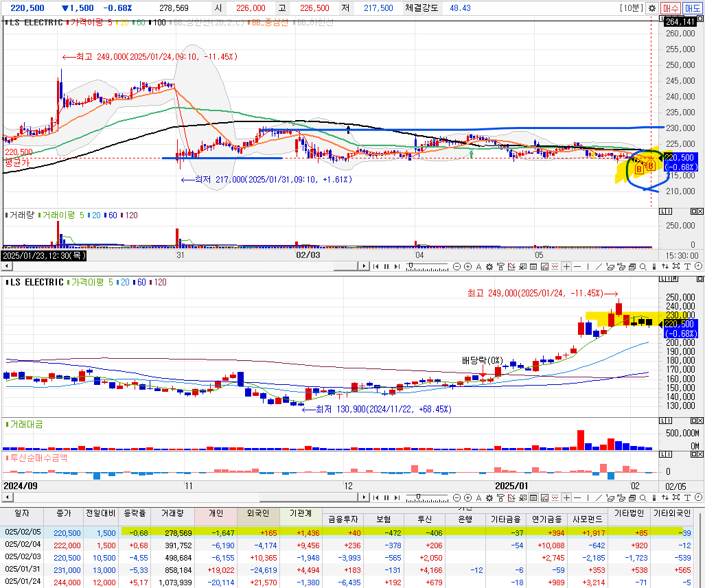Click zoom slider handle in upper chart toolbar
Screen dimensions: 705x588
point(411,266)
